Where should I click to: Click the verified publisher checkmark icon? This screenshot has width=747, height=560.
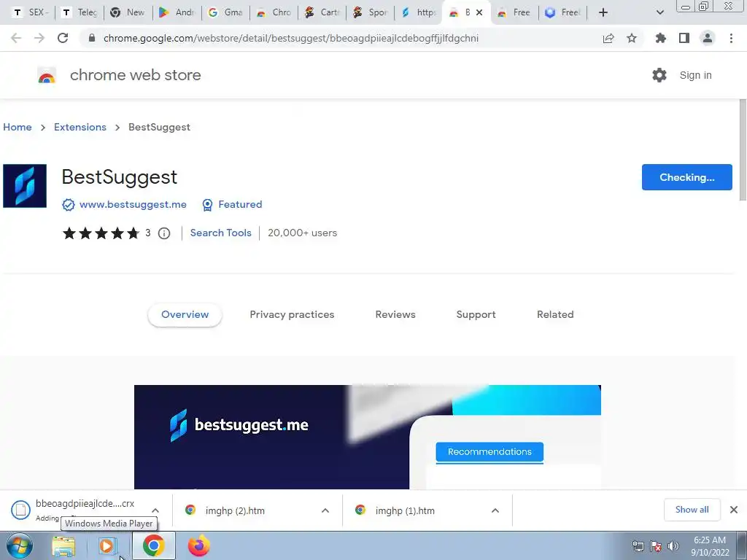[x=68, y=205]
